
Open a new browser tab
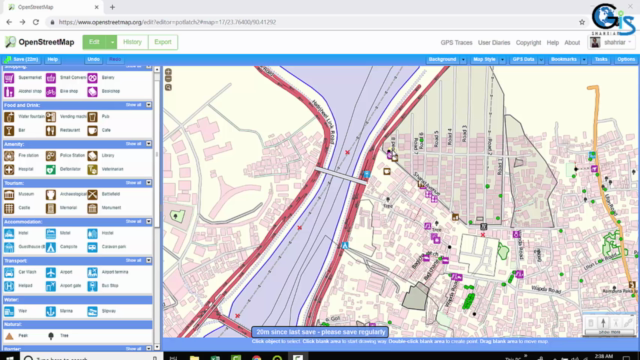112,7
